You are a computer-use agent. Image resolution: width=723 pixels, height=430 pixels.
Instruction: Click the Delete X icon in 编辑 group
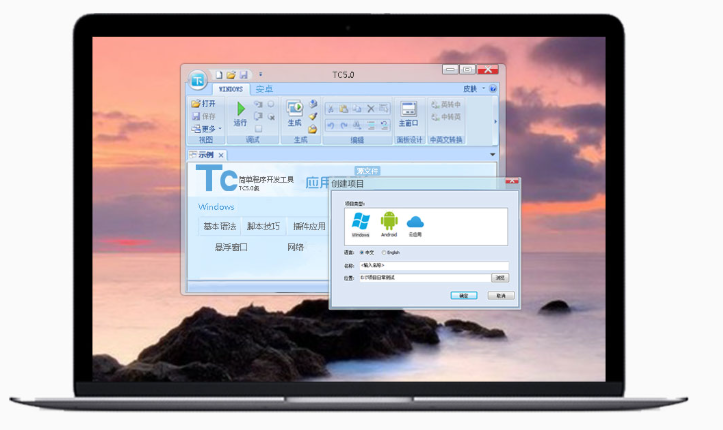[x=371, y=109]
